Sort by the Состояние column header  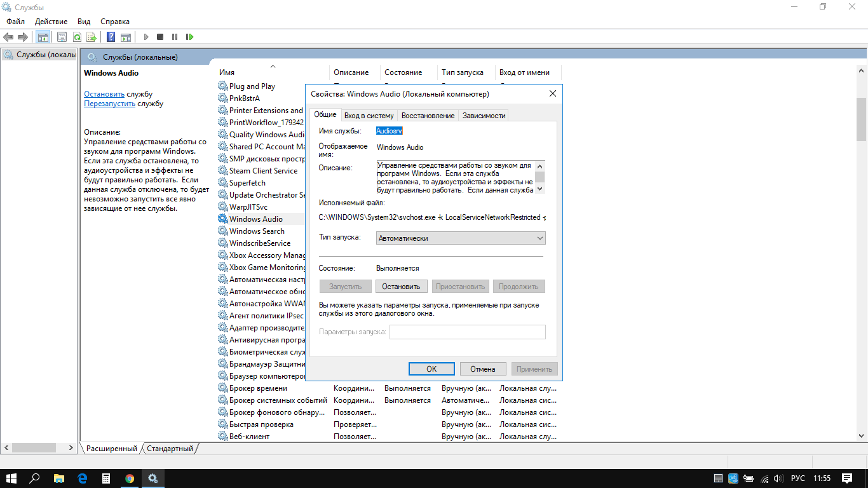(409, 72)
